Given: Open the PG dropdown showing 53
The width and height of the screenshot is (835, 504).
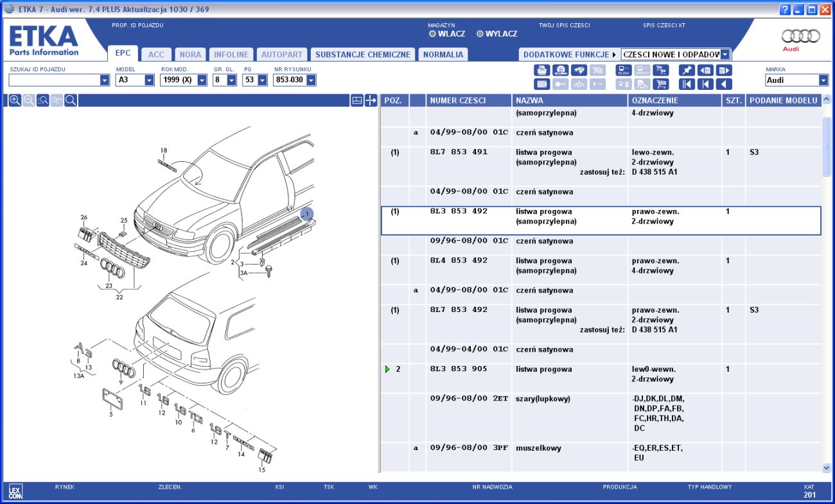Looking at the screenshot, I should point(263,80).
